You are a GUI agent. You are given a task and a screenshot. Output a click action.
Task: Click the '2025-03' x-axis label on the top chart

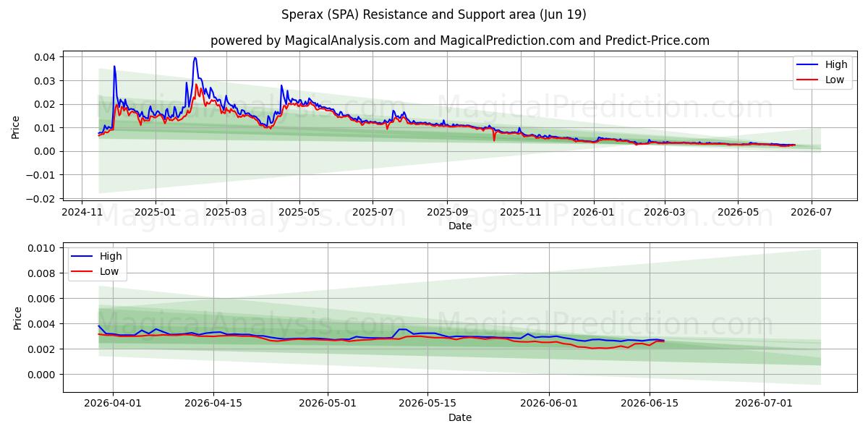click(226, 213)
